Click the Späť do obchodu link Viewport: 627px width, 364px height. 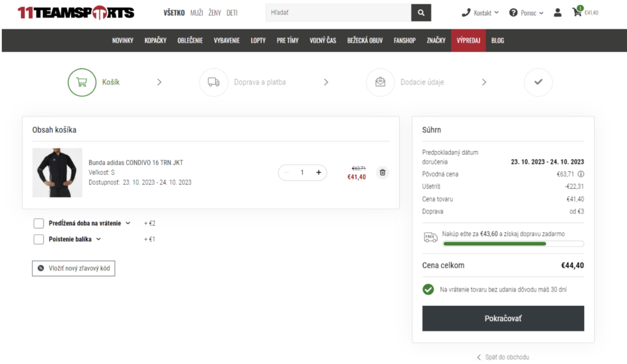(507, 357)
